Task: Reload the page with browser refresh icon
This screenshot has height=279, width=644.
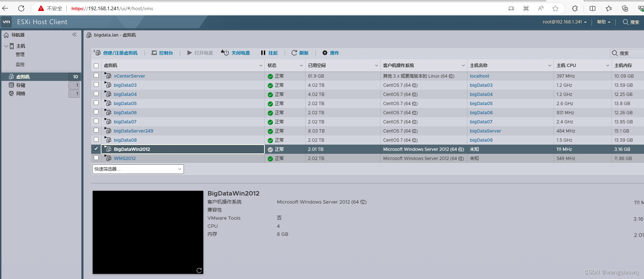Action: coord(21,8)
